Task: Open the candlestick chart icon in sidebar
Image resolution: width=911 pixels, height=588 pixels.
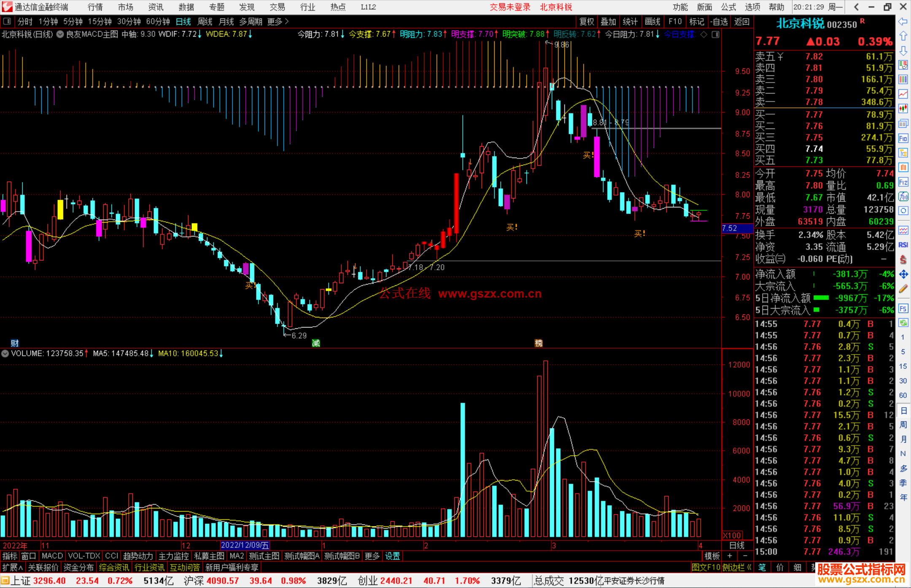Action: pyautogui.click(x=903, y=109)
